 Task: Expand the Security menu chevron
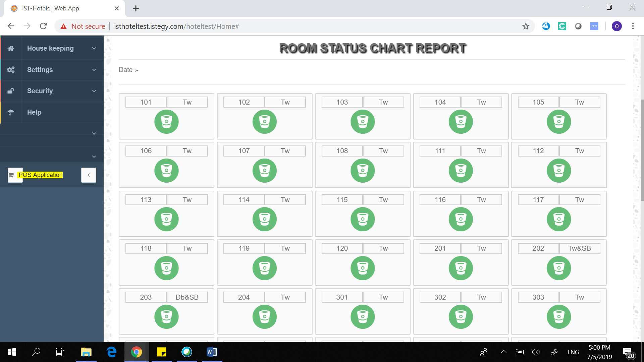tap(94, 91)
